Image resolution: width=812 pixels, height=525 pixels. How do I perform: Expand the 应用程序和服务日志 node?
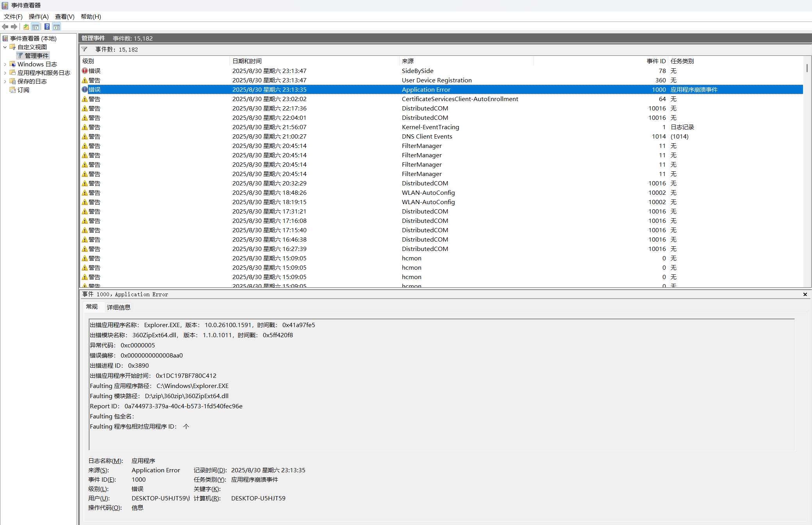(x=5, y=73)
